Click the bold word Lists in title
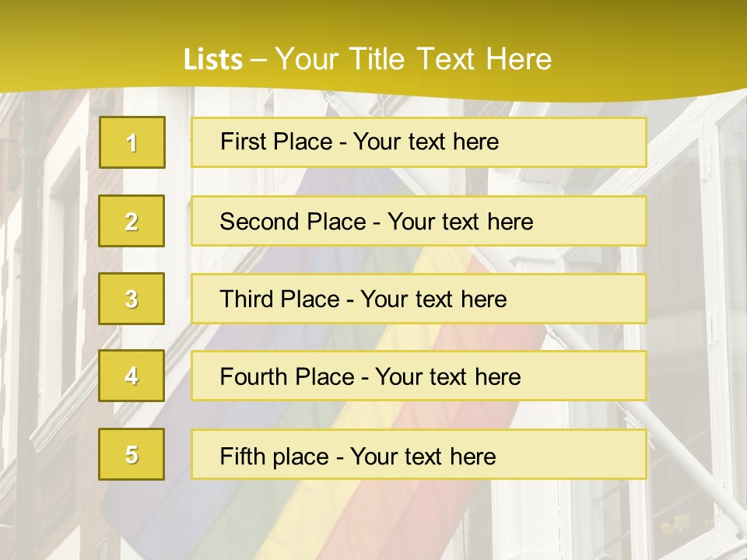 pyautogui.click(x=213, y=60)
